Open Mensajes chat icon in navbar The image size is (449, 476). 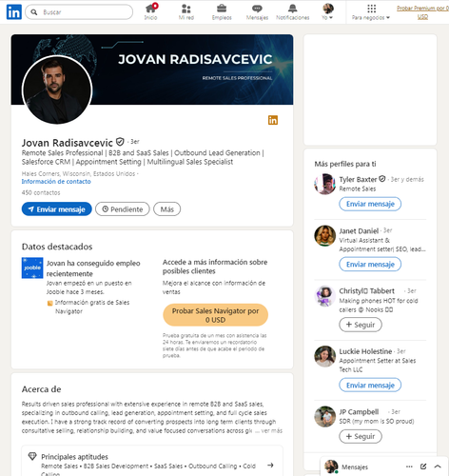point(257,11)
